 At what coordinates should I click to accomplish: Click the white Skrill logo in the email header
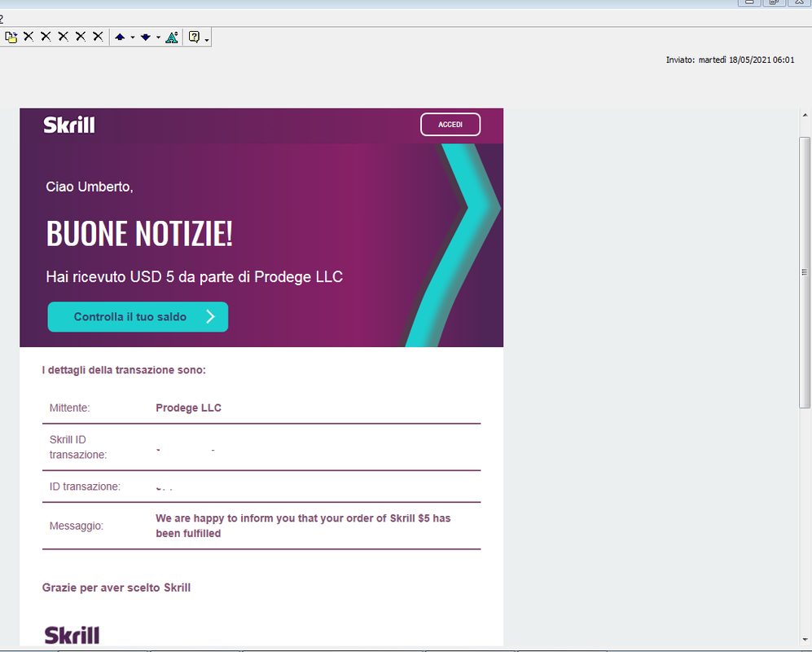(69, 125)
